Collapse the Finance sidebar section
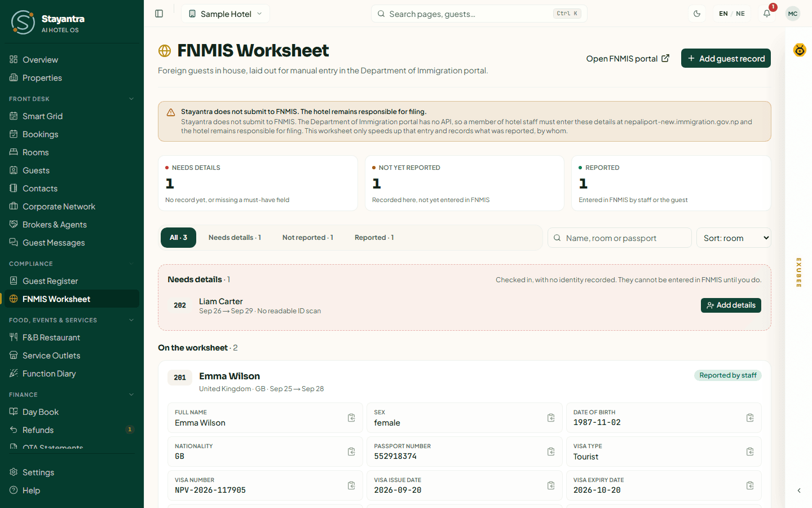This screenshot has width=812, height=508. point(131,395)
